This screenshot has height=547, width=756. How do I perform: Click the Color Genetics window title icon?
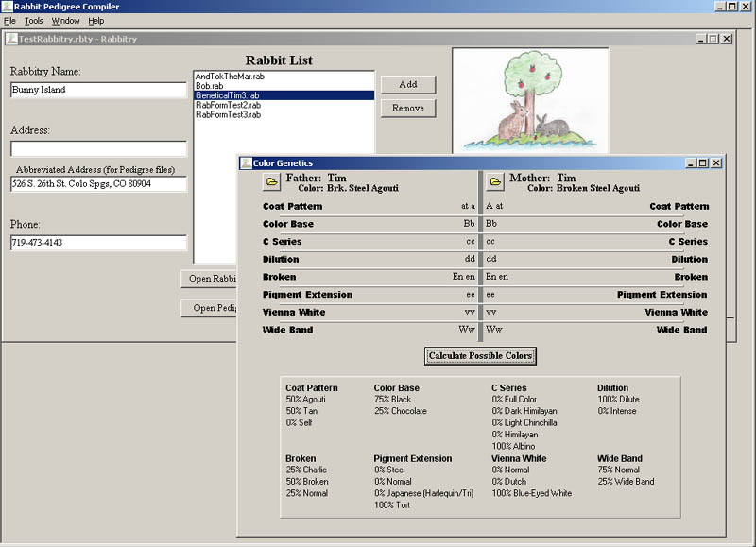coord(246,163)
